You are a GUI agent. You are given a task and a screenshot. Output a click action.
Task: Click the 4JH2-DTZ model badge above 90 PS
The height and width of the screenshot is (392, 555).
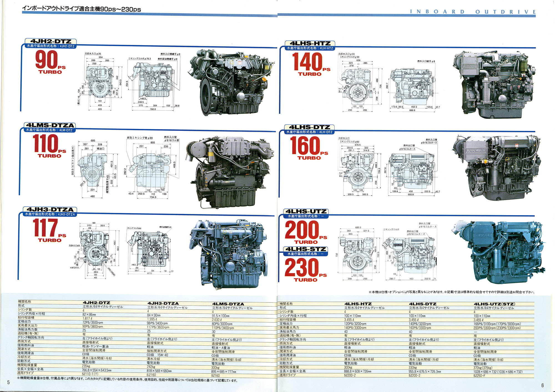[51, 41]
